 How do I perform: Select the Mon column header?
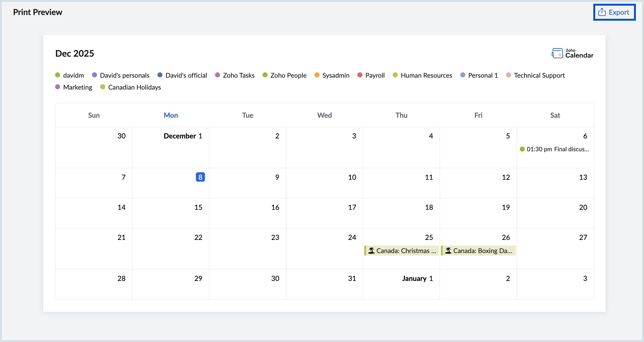point(171,115)
